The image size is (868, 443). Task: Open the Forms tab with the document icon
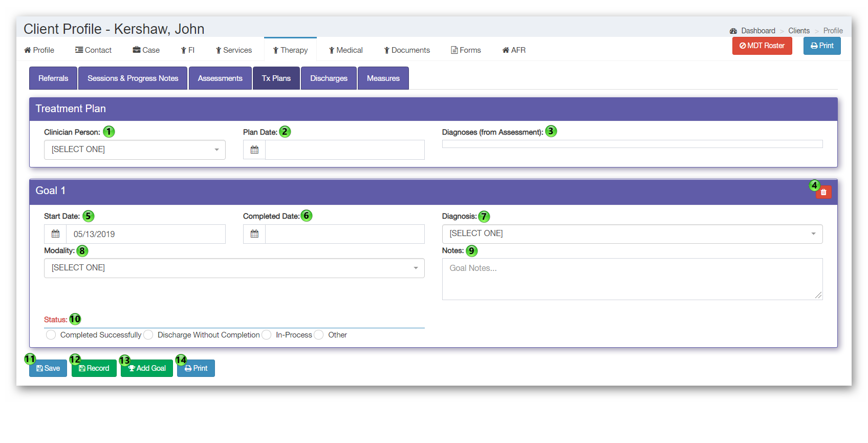(x=466, y=50)
